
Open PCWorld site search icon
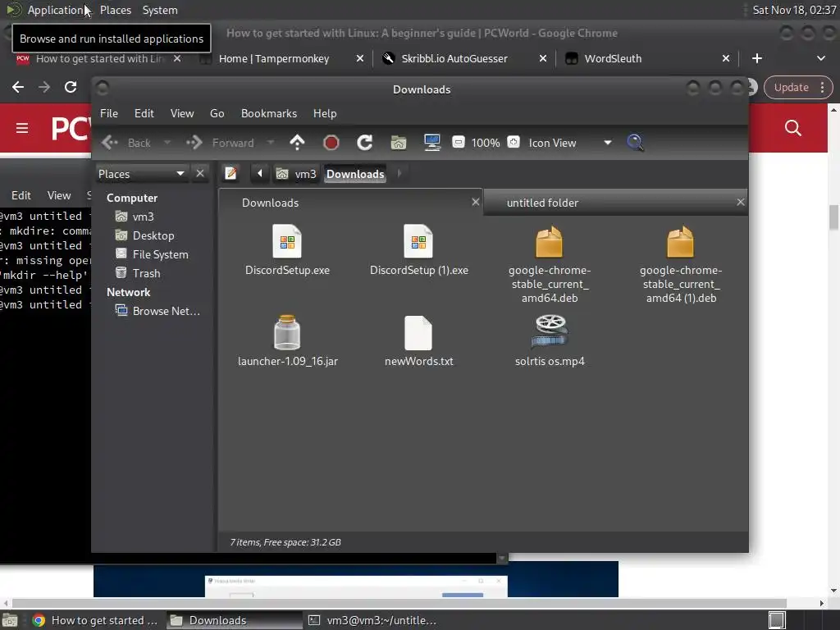(x=793, y=127)
